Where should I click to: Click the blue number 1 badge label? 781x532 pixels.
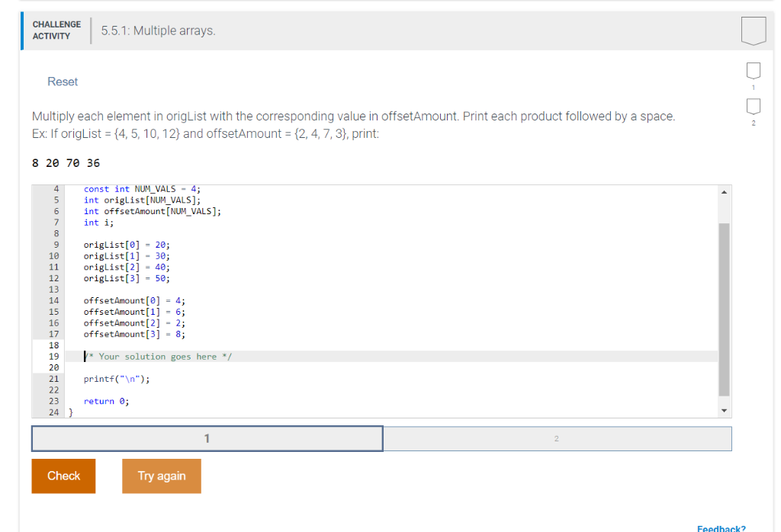coord(753,87)
